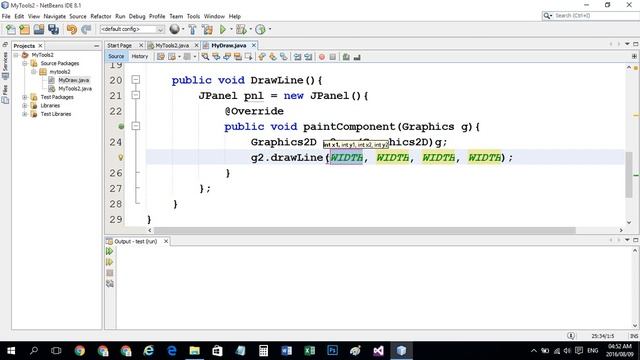Open the Photoshop taskbar icon
The image size is (640, 360).
point(332,351)
